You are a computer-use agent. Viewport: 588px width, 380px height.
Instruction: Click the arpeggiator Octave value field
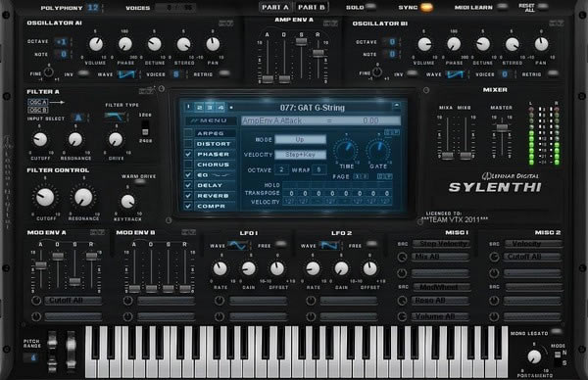coord(281,169)
